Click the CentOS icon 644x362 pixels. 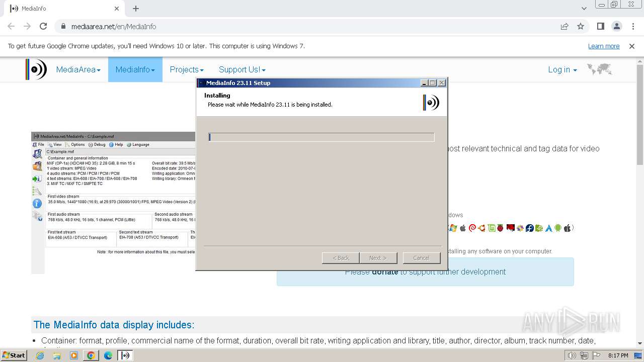520,228
